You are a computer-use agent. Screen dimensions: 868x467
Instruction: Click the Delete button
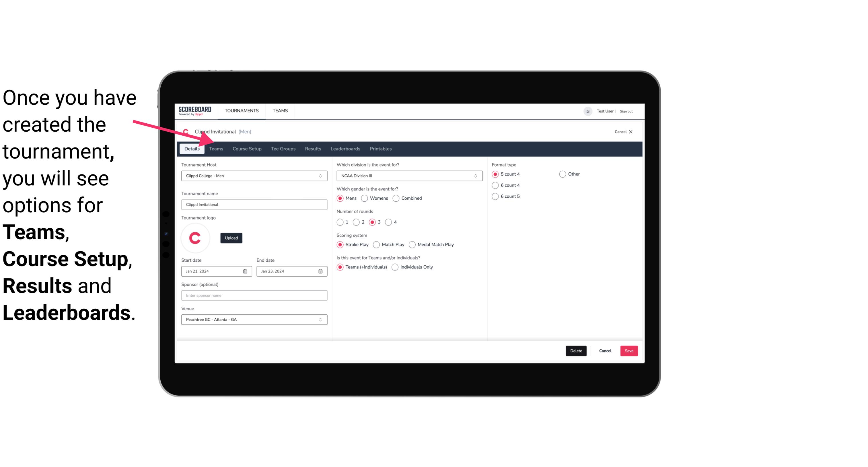576,350
